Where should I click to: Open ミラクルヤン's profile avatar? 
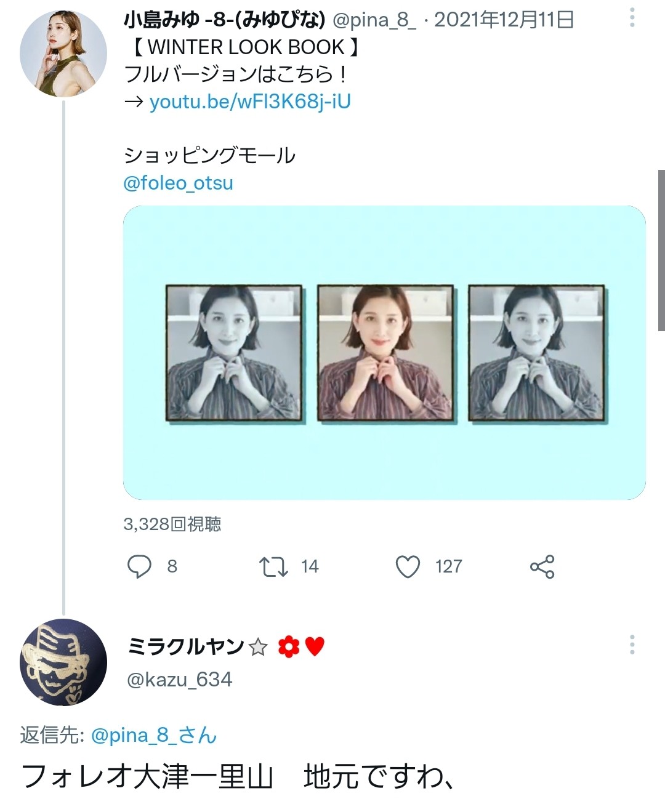[x=63, y=662]
